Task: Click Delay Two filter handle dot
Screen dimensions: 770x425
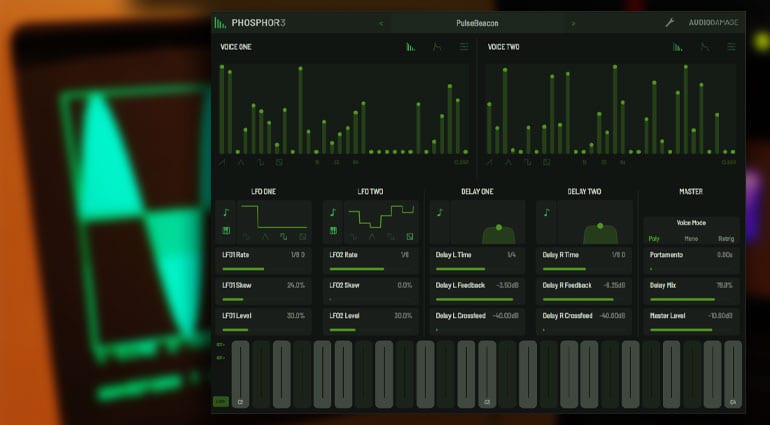Action: pyautogui.click(x=600, y=226)
